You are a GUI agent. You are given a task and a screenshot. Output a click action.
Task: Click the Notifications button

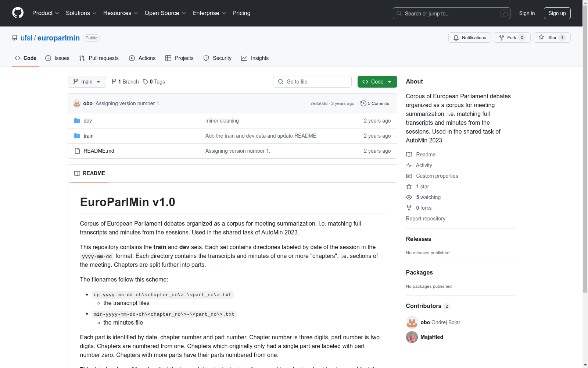[x=470, y=38]
